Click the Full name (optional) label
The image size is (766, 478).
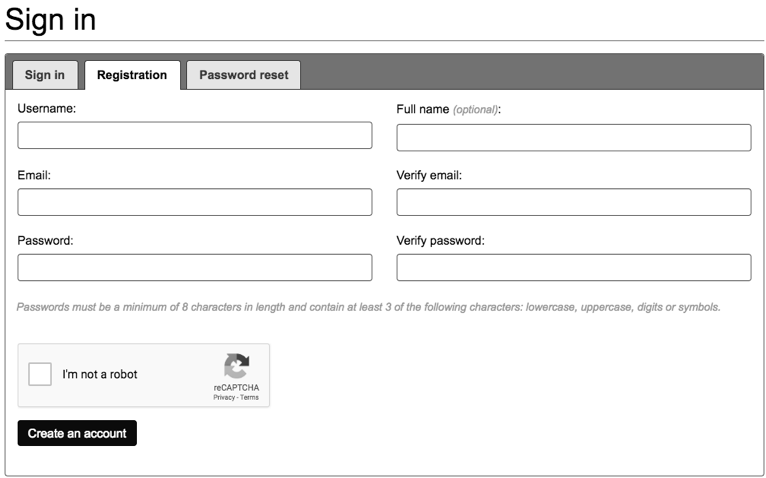click(x=448, y=109)
